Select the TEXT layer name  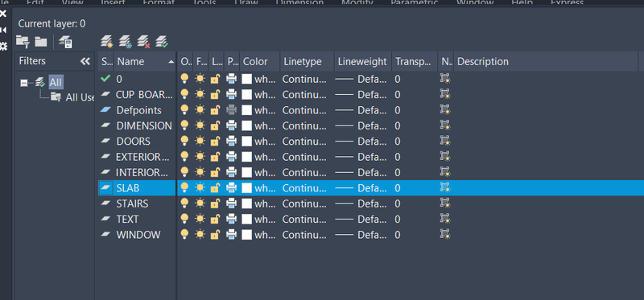coord(127,219)
